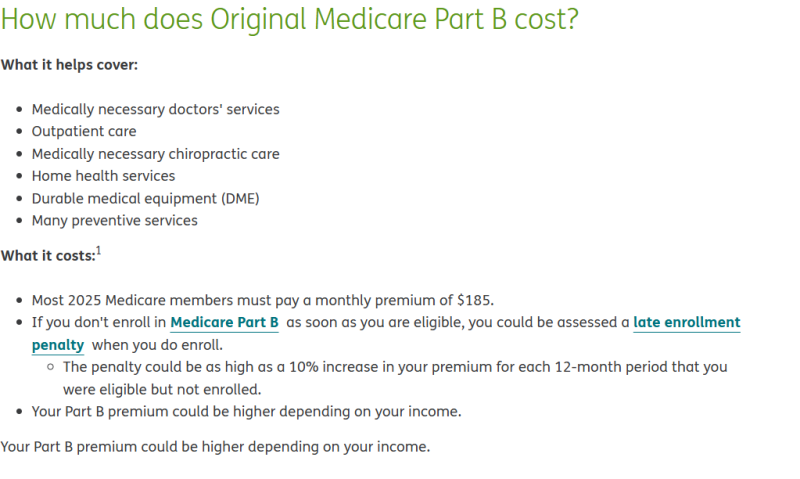This screenshot has width=800, height=479.
Task: Click the Original Medicare Part B cost heading
Action: [x=290, y=20]
